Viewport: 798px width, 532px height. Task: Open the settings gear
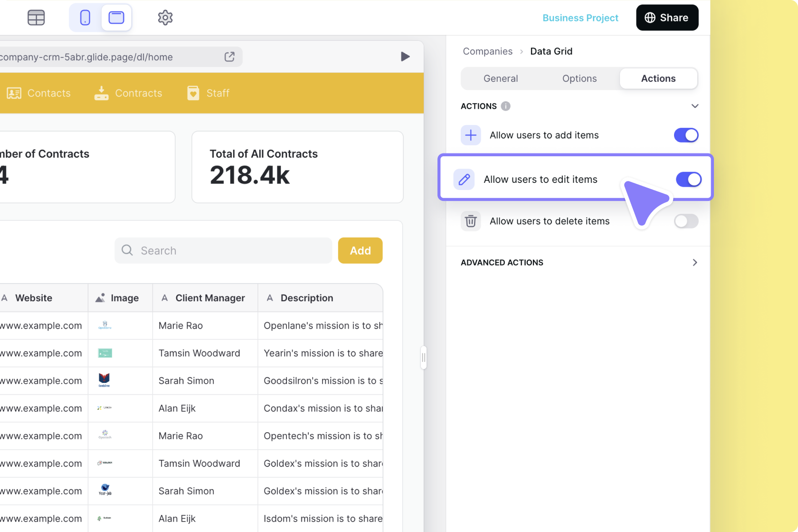165,18
